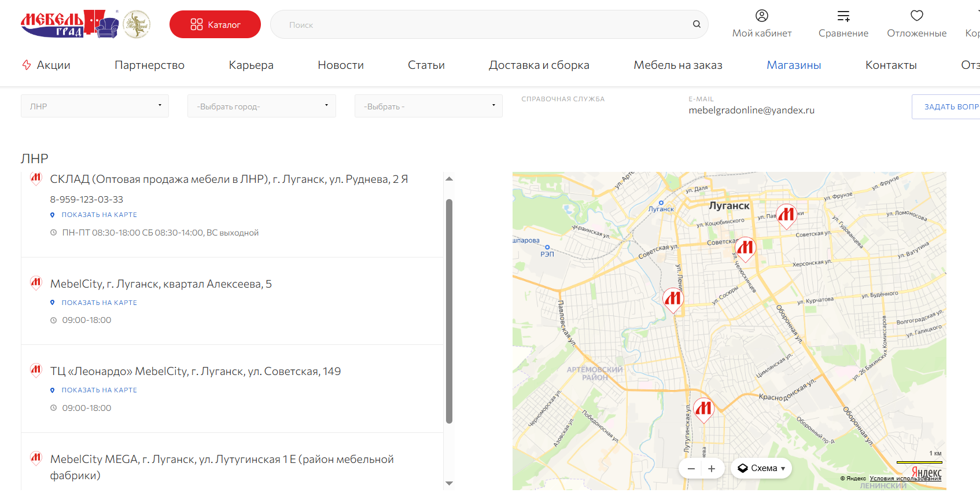Click ТЦ Леонардо store logo icon

point(36,370)
